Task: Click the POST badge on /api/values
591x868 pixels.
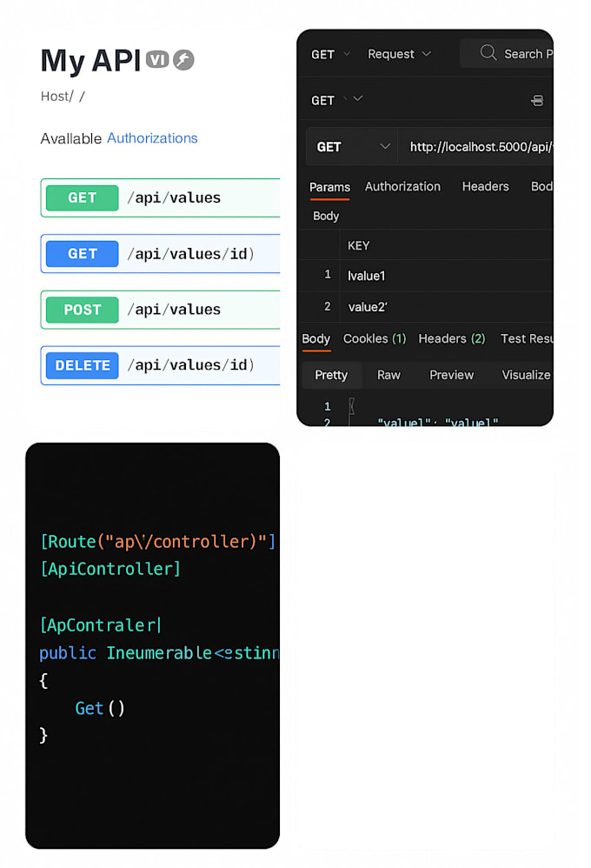Action: pos(81,310)
